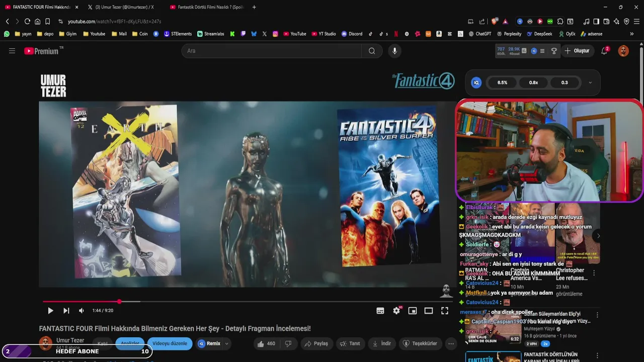This screenshot has width=644, height=362.
Task: Open the account avatar menu
Action: tap(623, 51)
